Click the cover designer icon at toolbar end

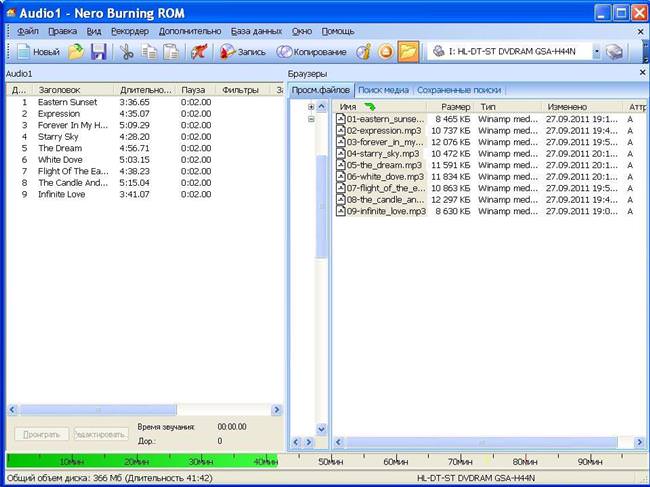(x=614, y=52)
